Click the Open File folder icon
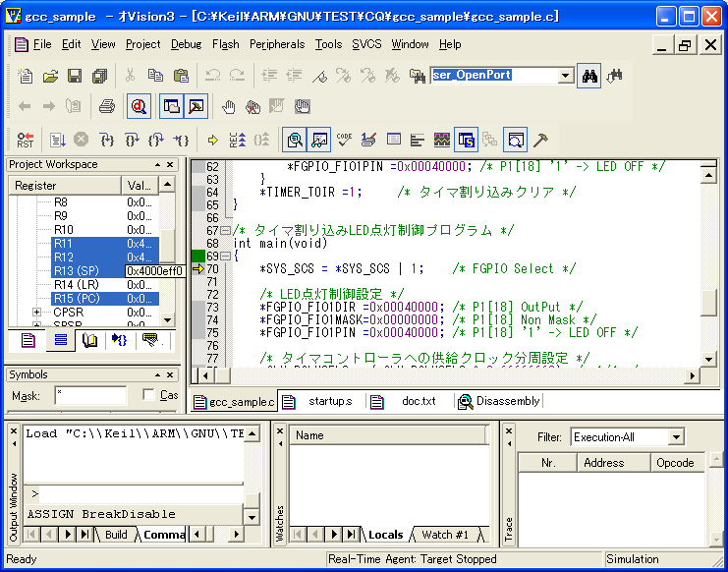Screen dimensions: 728x572 tap(50, 76)
